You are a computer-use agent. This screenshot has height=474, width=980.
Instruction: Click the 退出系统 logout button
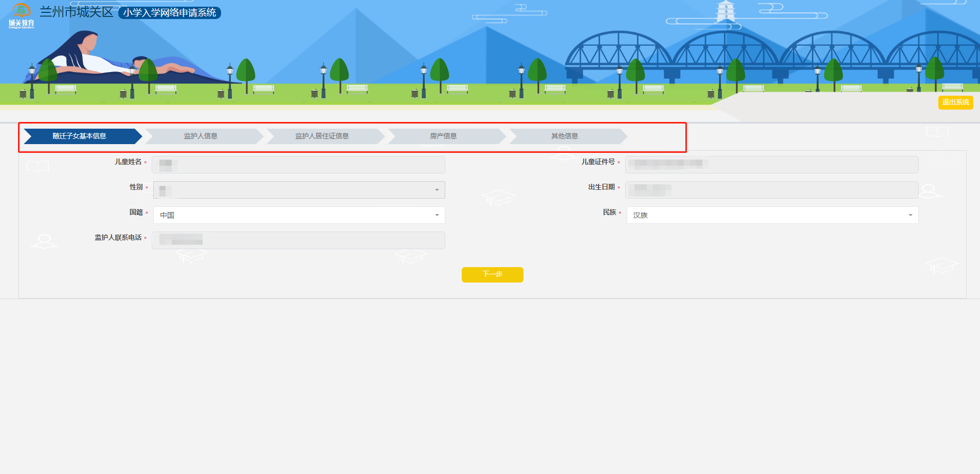pos(955,102)
